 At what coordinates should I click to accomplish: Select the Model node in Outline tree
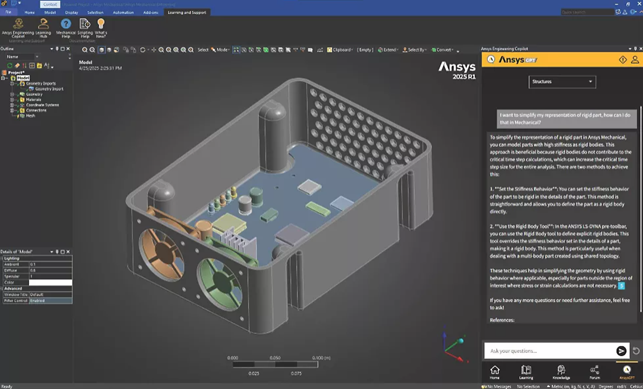(x=23, y=78)
